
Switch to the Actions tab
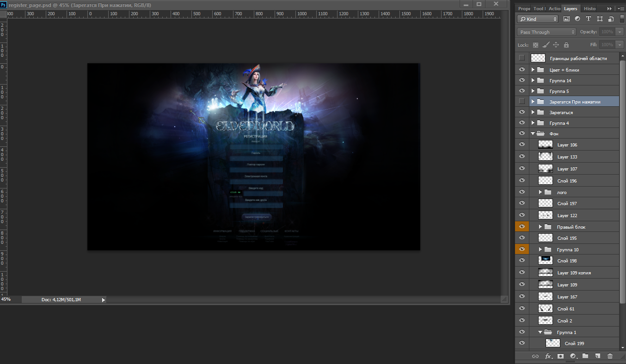click(x=554, y=8)
